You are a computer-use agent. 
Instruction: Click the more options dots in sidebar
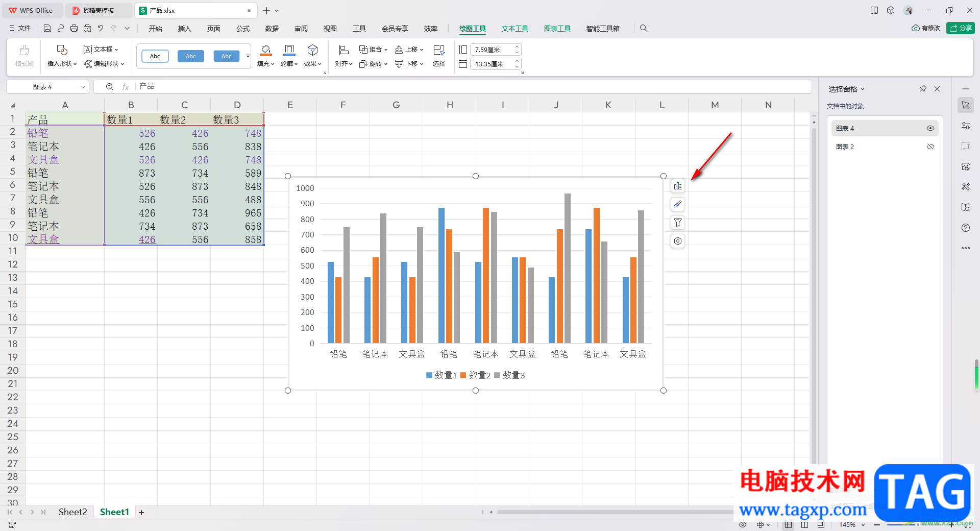coord(966,248)
